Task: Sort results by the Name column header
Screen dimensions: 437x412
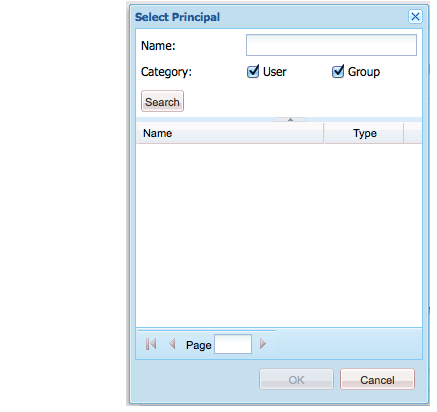Action: (x=230, y=133)
